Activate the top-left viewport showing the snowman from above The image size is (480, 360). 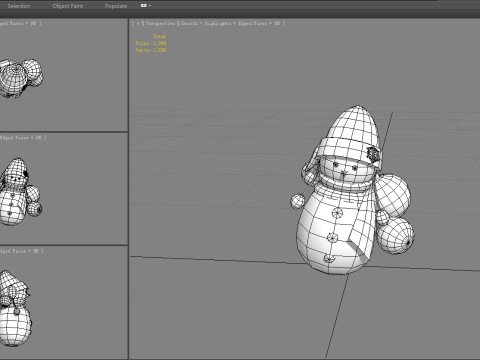click(63, 75)
